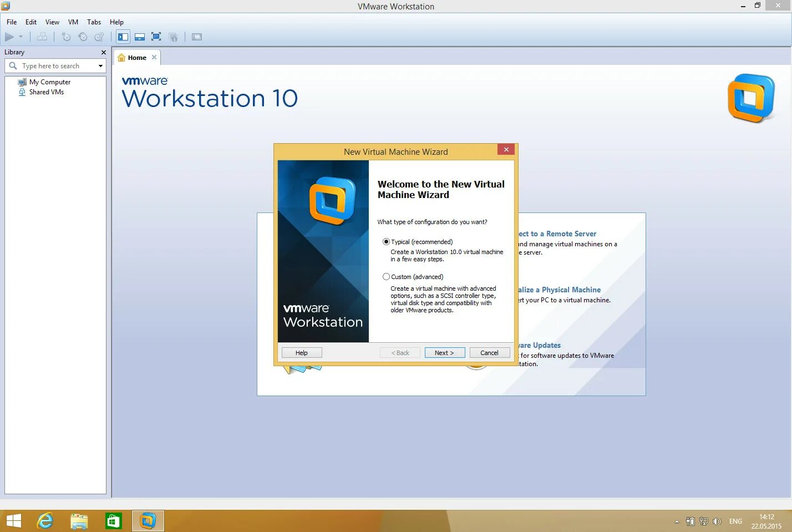Click the Take Snapshot toolbar icon
Viewport: 792px width, 532px height.
tap(67, 37)
